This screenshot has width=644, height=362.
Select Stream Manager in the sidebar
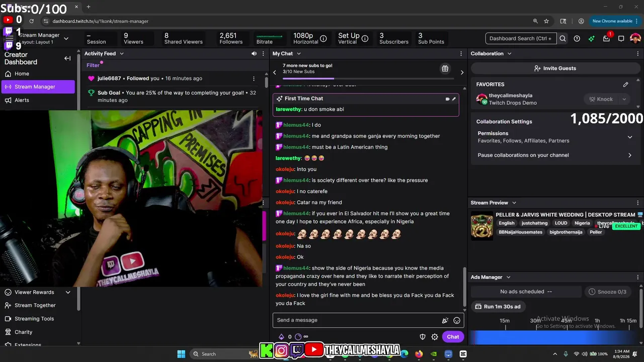38,86
